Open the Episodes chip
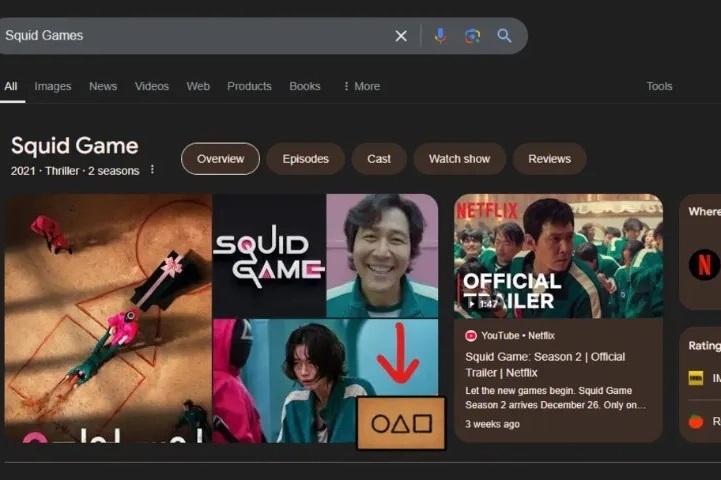The width and height of the screenshot is (721, 480). pyautogui.click(x=305, y=159)
